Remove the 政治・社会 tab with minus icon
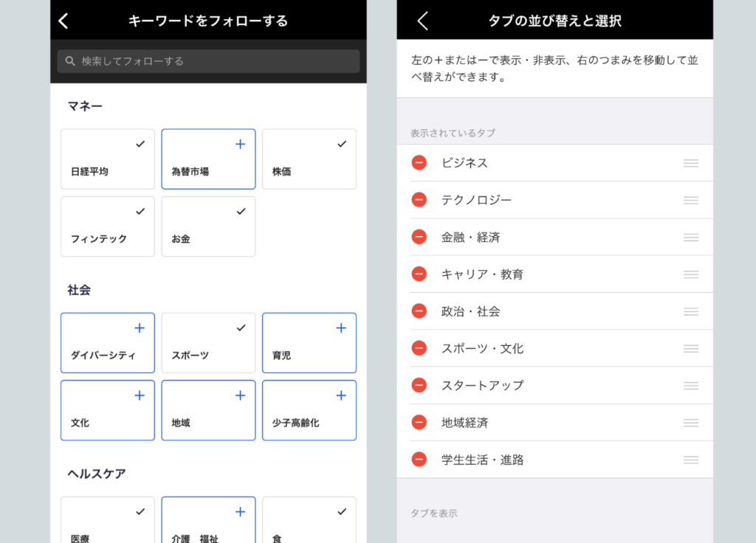Image resolution: width=756 pixels, height=543 pixels. 419,311
